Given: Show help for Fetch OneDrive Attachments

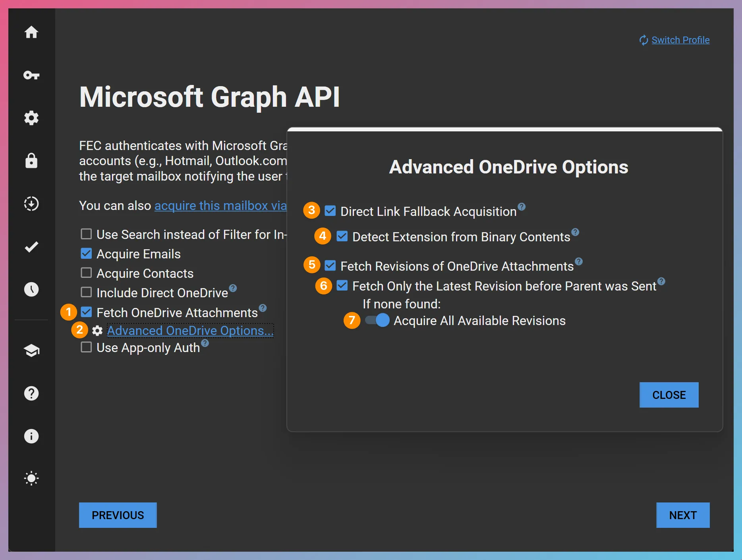Looking at the screenshot, I should 263,308.
